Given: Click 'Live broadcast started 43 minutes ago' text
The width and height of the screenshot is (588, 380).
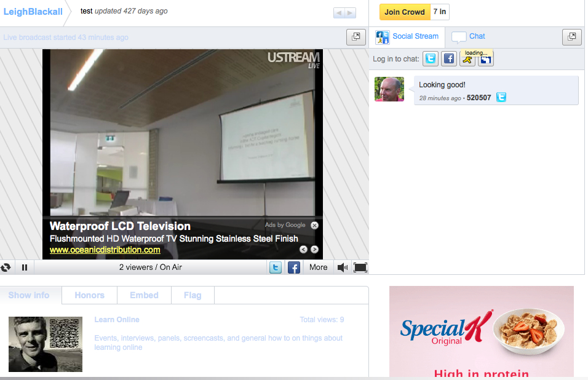Looking at the screenshot, I should [66, 38].
